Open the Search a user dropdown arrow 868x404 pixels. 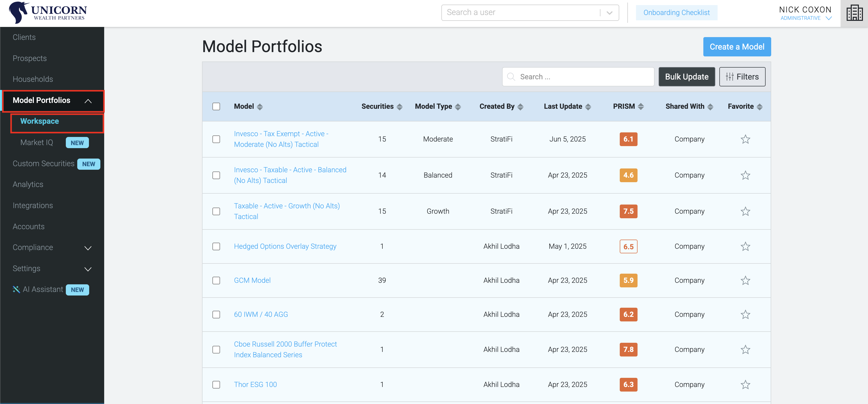click(x=609, y=13)
